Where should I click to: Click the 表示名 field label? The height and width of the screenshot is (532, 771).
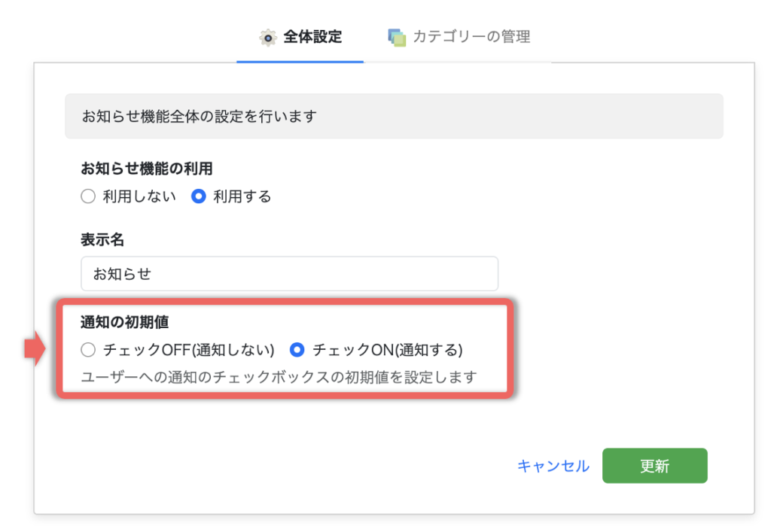pos(102,240)
